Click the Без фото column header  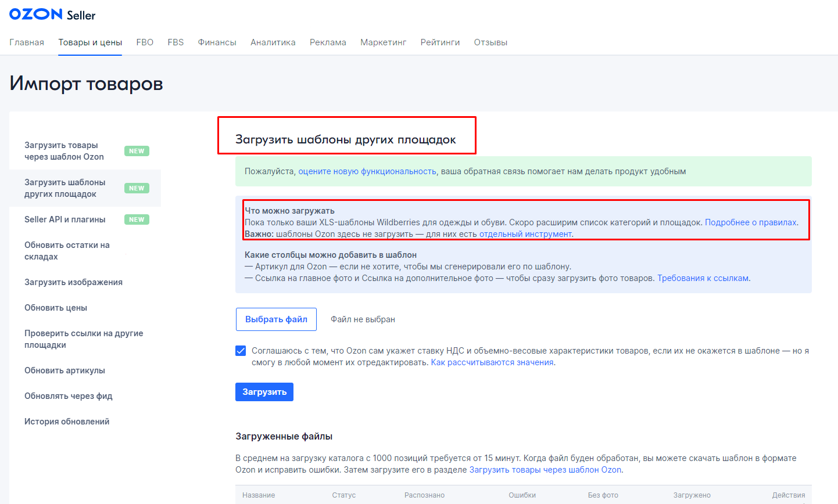tap(603, 495)
